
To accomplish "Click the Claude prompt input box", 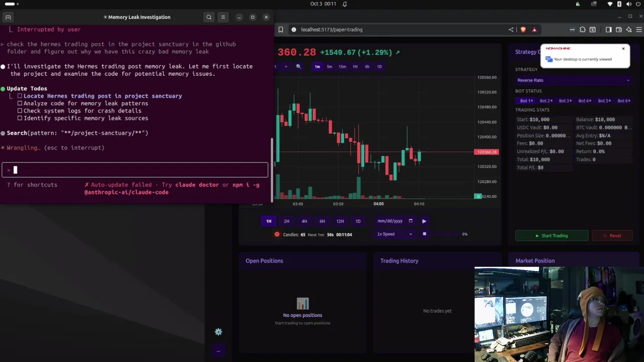I will [135, 170].
